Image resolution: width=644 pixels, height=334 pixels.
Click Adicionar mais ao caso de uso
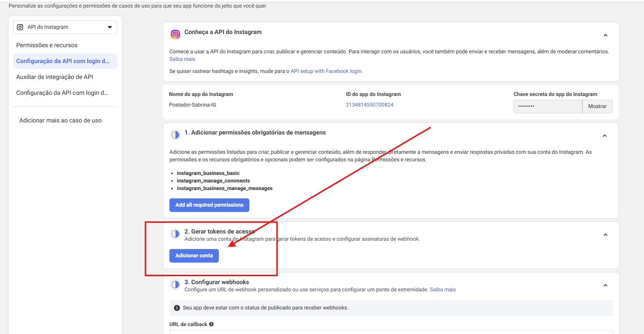point(60,121)
